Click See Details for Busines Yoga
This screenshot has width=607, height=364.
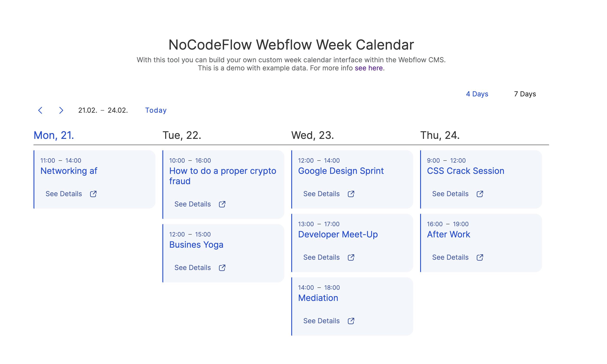pyautogui.click(x=192, y=268)
